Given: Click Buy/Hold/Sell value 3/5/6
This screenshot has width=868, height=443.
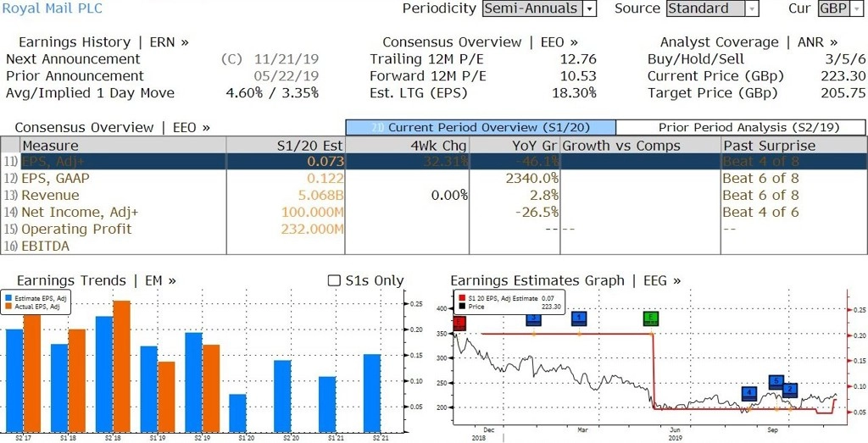Looking at the screenshot, I should coord(845,59).
